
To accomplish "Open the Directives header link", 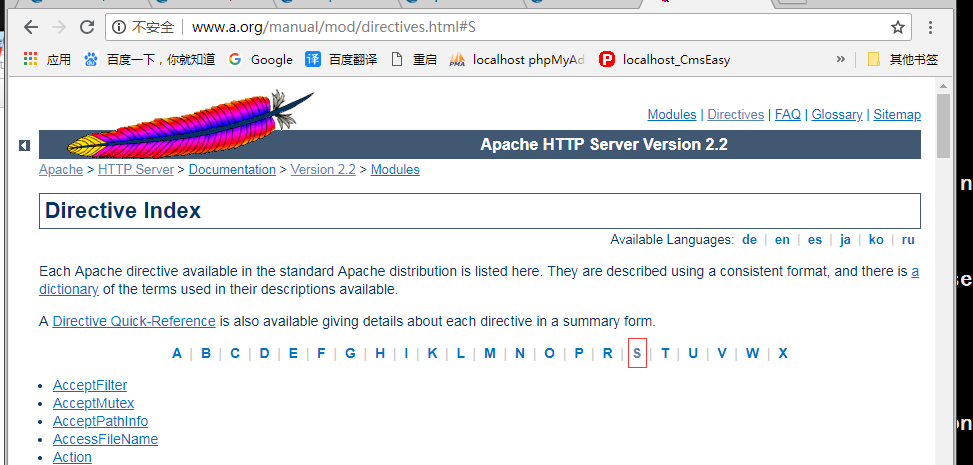I will (x=735, y=114).
